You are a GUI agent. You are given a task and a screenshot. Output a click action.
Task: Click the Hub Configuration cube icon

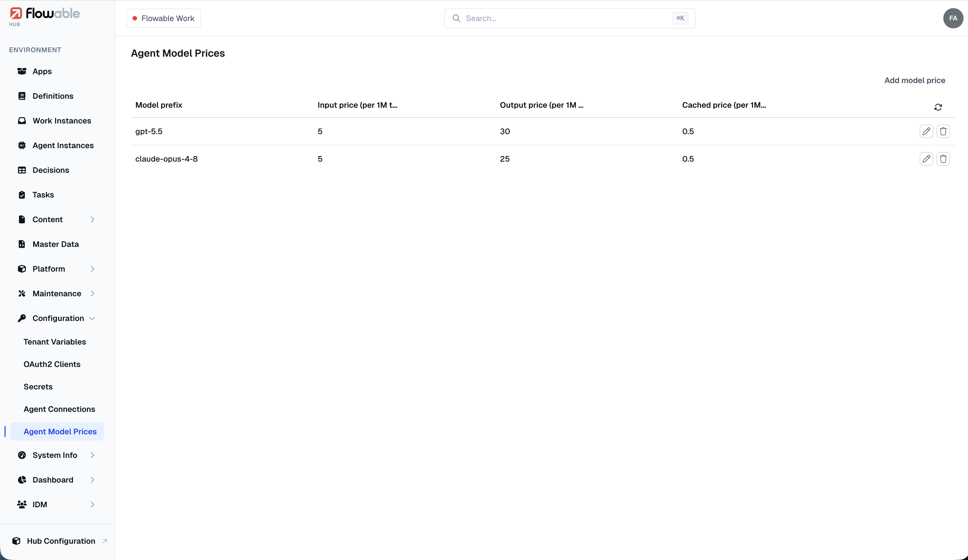16,541
